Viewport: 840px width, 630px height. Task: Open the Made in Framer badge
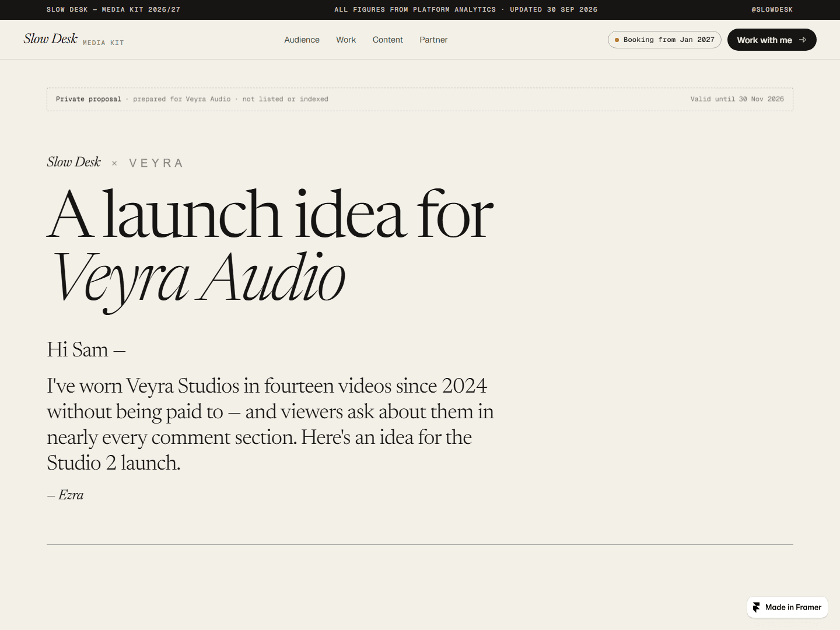(x=787, y=607)
